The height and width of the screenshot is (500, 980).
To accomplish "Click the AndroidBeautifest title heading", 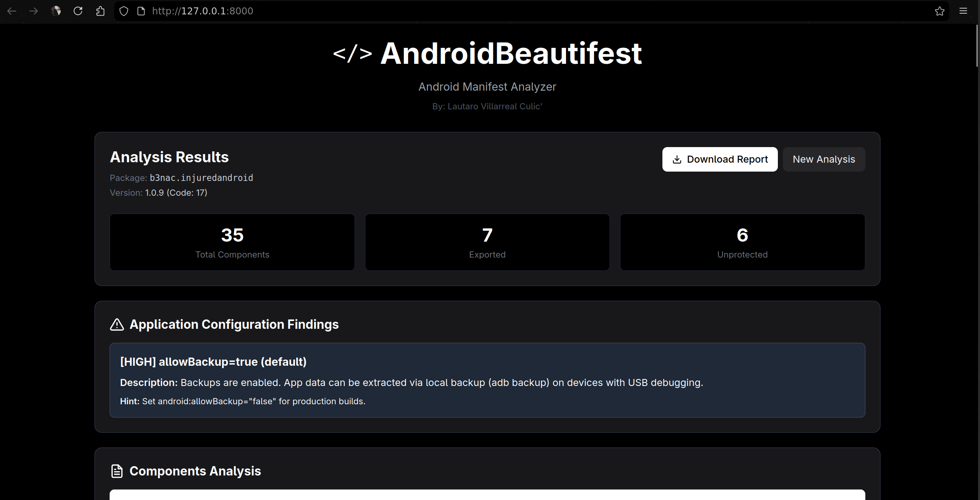I will [x=511, y=54].
